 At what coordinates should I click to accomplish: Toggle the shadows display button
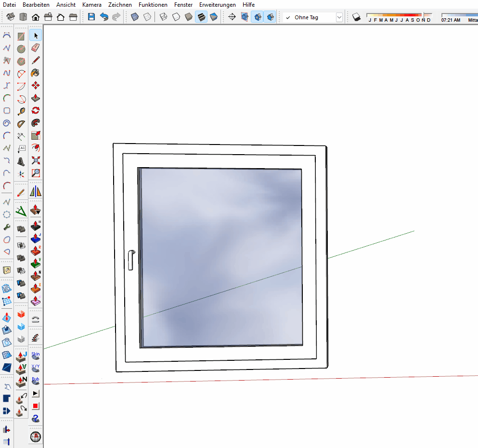[356, 17]
